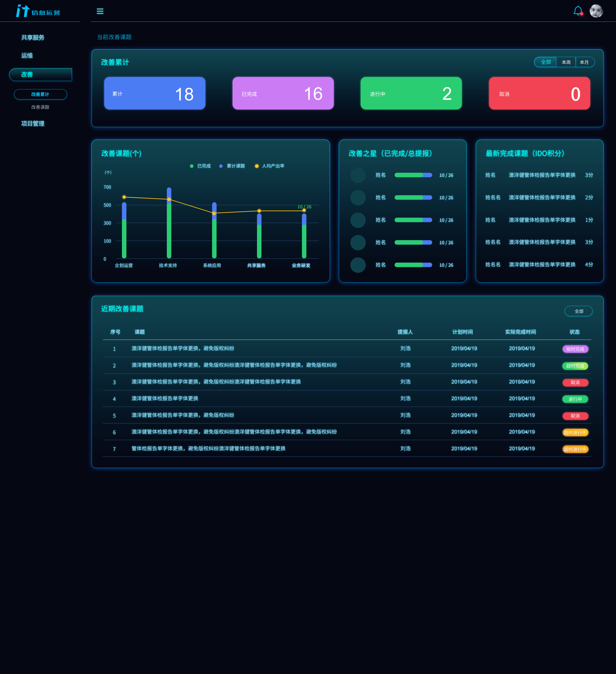The height and width of the screenshot is (674, 616).
Task: Toggle 人均产出率 legend marker
Action: click(257, 166)
